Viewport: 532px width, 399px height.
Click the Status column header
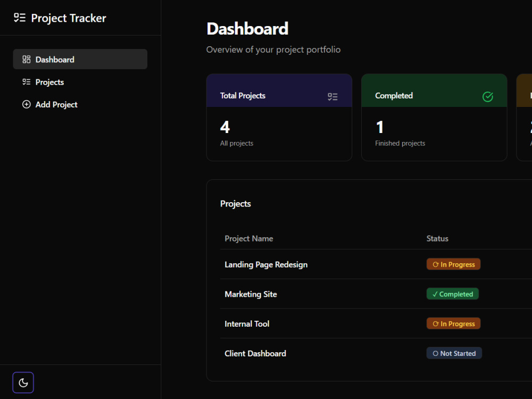pyautogui.click(x=437, y=238)
